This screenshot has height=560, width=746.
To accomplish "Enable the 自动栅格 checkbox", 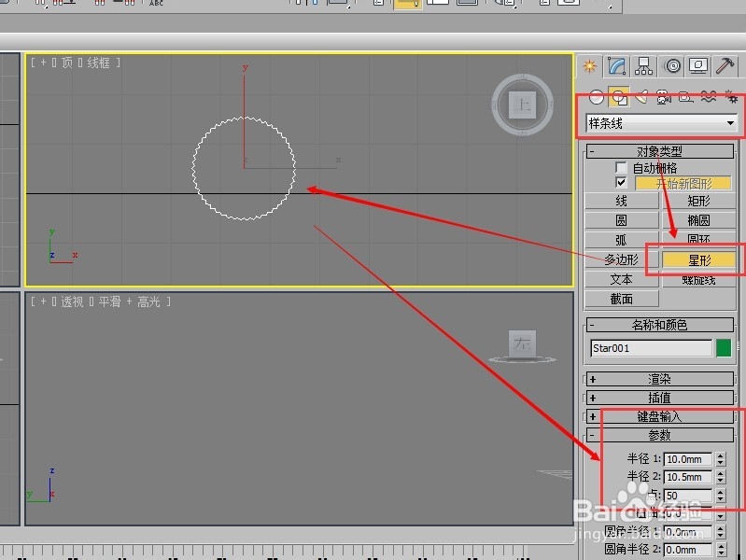I will click(621, 167).
